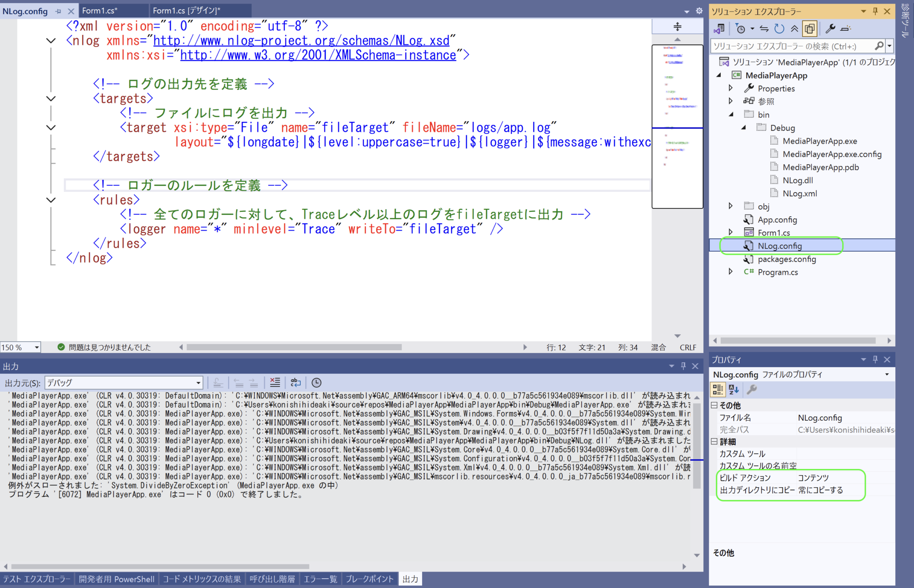The image size is (914, 588).
Task: Open Properties via the wrench icon
Action: pyautogui.click(x=831, y=29)
